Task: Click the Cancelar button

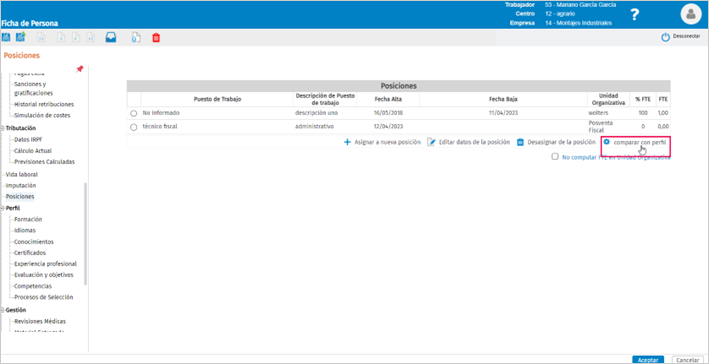Action: 688,360
